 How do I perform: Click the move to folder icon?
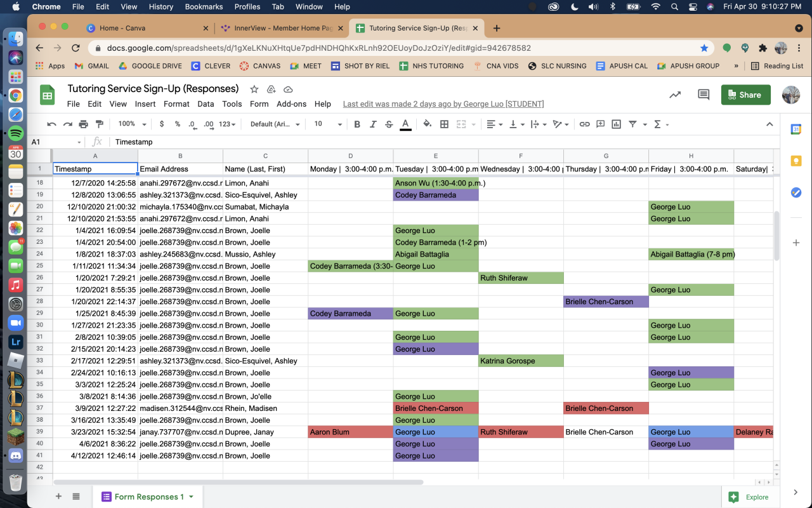[x=271, y=89]
